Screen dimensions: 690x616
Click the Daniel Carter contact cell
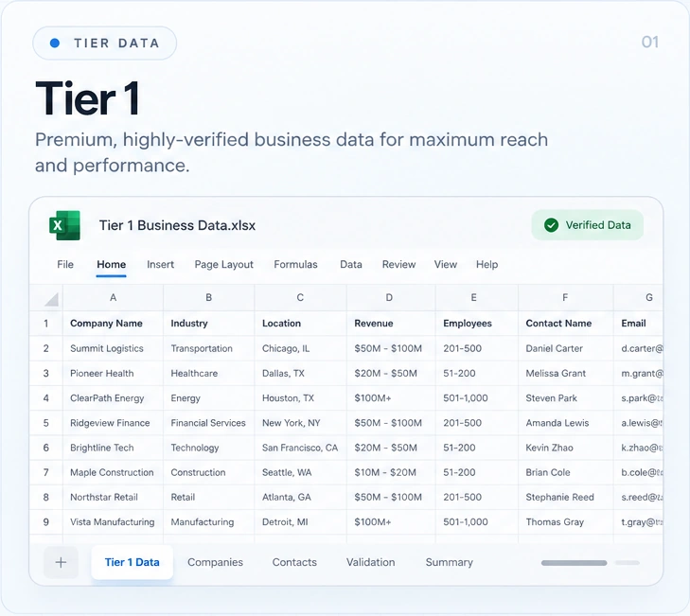click(565, 348)
